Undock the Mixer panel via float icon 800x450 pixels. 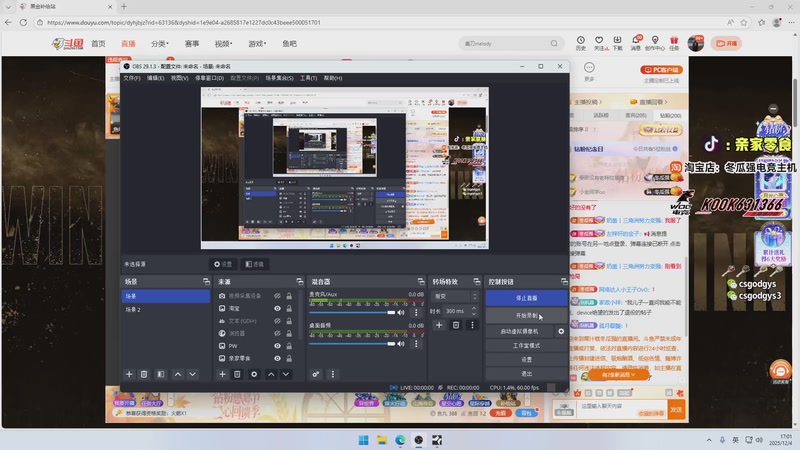pyautogui.click(x=420, y=282)
